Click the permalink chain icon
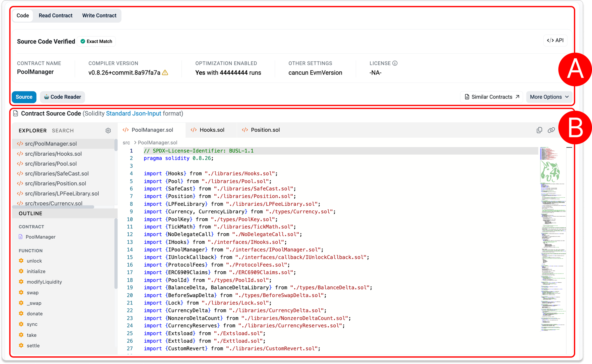Screen dimensions: 592x364 pyautogui.click(x=551, y=130)
